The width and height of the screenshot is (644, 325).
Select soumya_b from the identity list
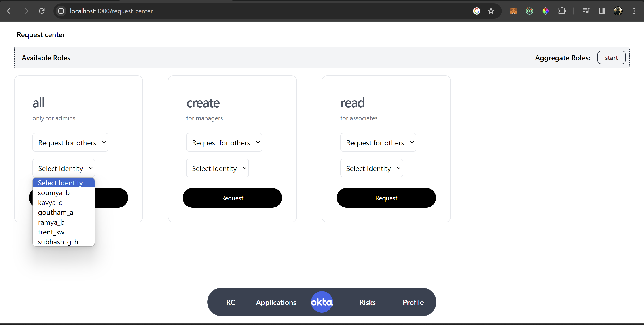tap(54, 193)
